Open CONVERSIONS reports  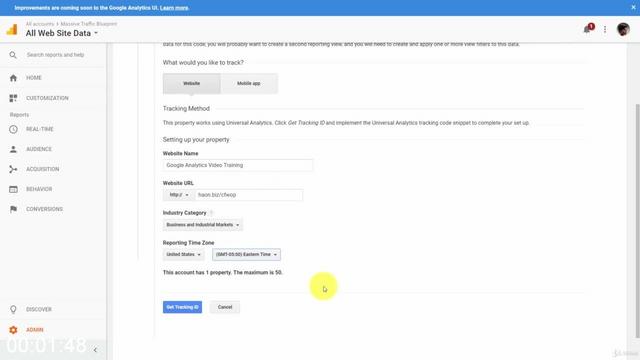click(x=44, y=209)
